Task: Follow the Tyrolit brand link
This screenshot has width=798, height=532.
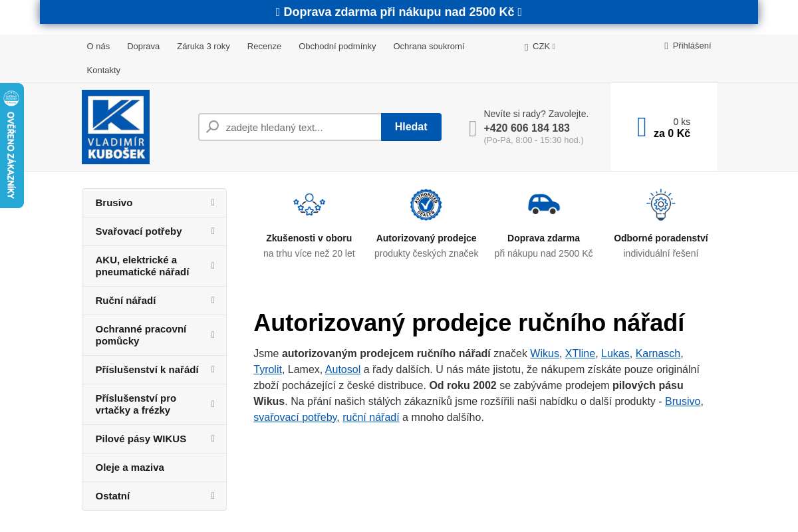Action: (267, 370)
